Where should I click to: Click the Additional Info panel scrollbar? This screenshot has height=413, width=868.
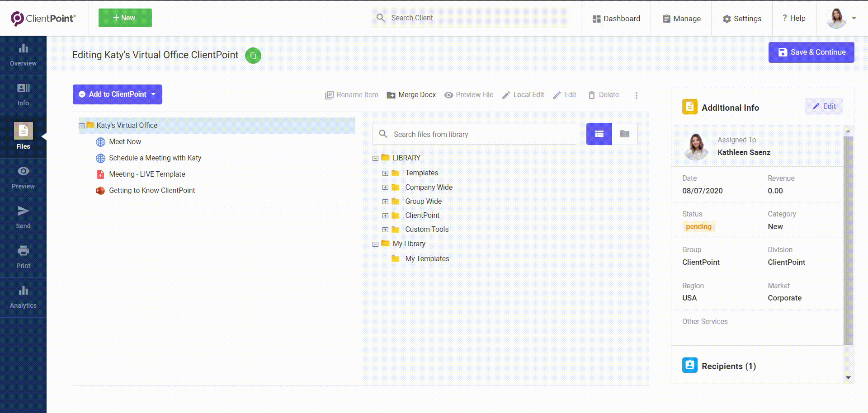(848, 240)
